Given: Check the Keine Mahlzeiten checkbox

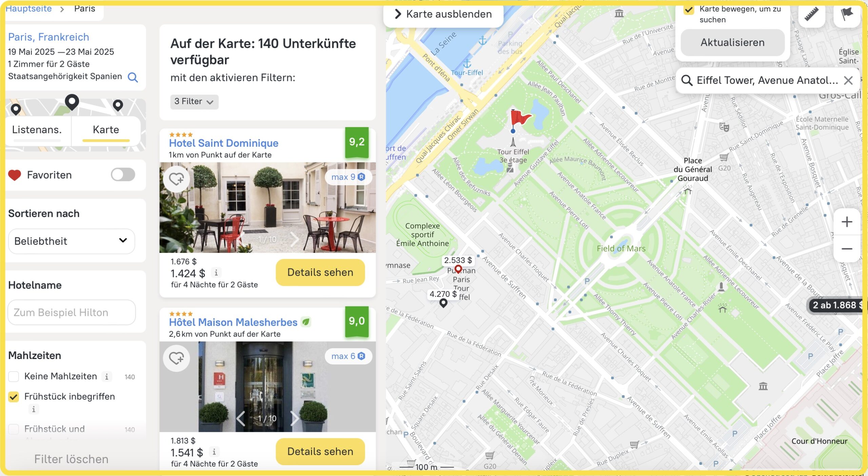Looking at the screenshot, I should pos(14,376).
